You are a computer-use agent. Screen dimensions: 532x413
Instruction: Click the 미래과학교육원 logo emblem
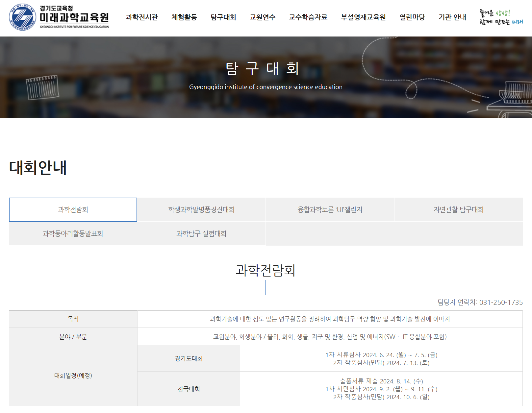(22, 17)
